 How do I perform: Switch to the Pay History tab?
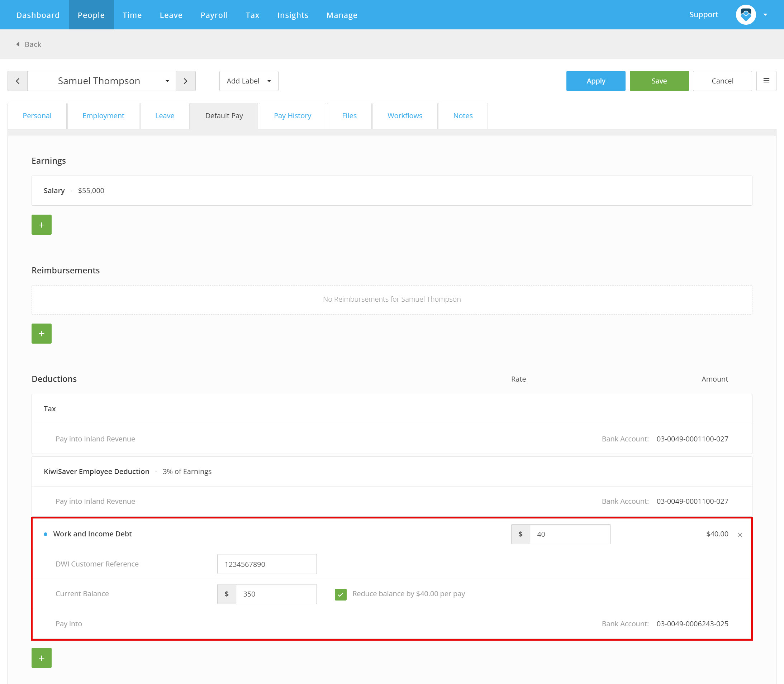coord(293,116)
